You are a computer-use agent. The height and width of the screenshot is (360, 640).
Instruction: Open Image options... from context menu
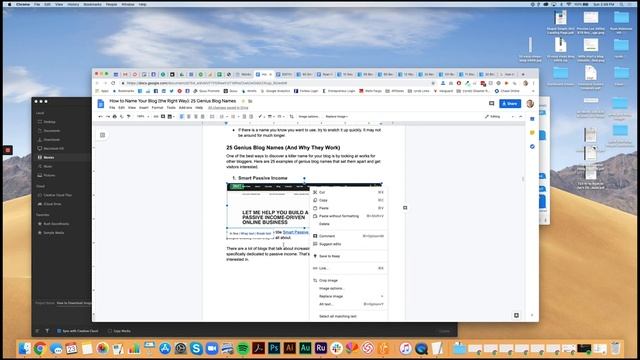[x=348, y=289]
